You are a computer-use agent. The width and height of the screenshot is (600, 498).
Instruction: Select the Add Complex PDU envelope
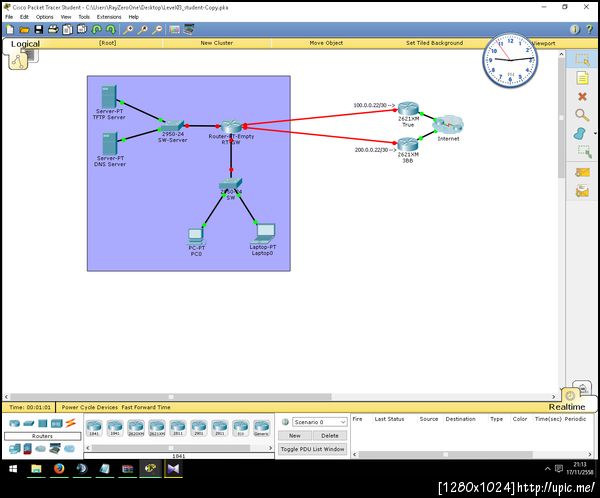coord(582,190)
